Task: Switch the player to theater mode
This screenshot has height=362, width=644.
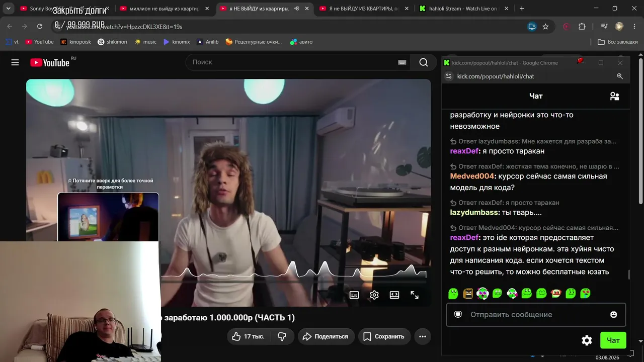Action: (x=394, y=295)
